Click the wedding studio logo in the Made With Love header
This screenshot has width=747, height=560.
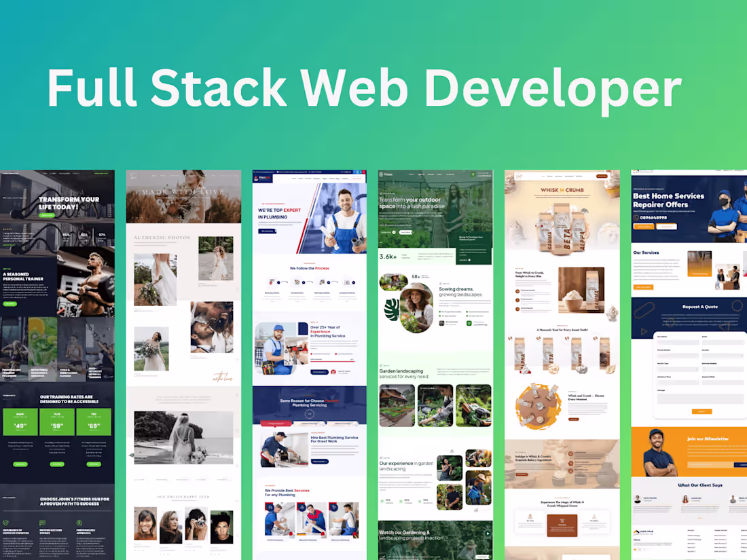132,175
